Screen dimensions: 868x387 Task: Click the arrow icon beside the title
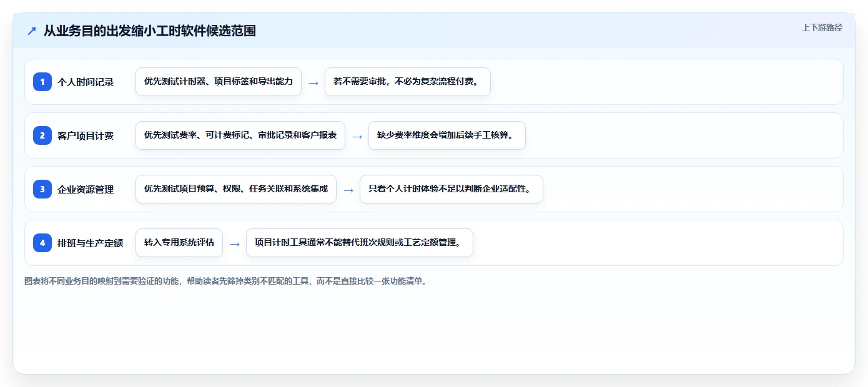point(31,31)
